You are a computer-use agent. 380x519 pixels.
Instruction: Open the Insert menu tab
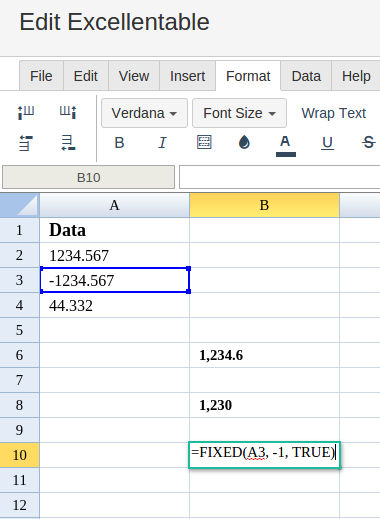pos(187,76)
